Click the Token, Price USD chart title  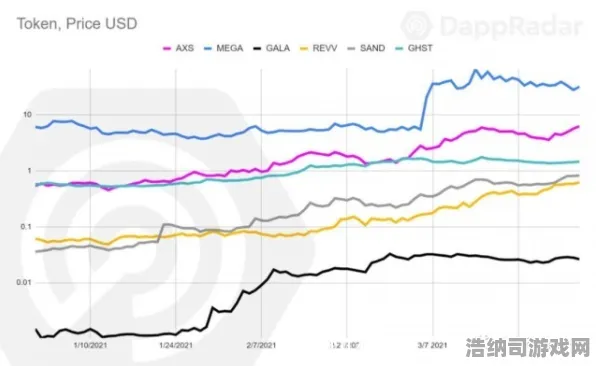[77, 24]
